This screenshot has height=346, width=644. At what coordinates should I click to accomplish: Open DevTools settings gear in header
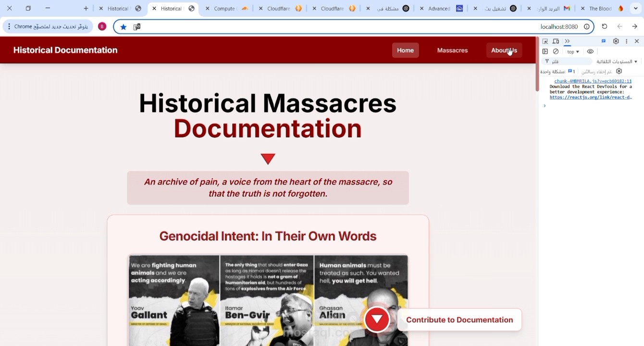pos(616,41)
